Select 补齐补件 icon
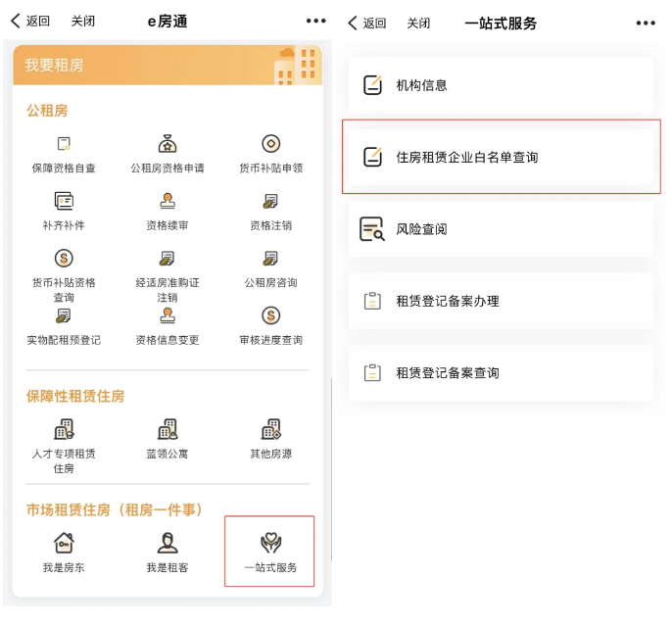This screenshot has height=626, width=672. coord(64,202)
